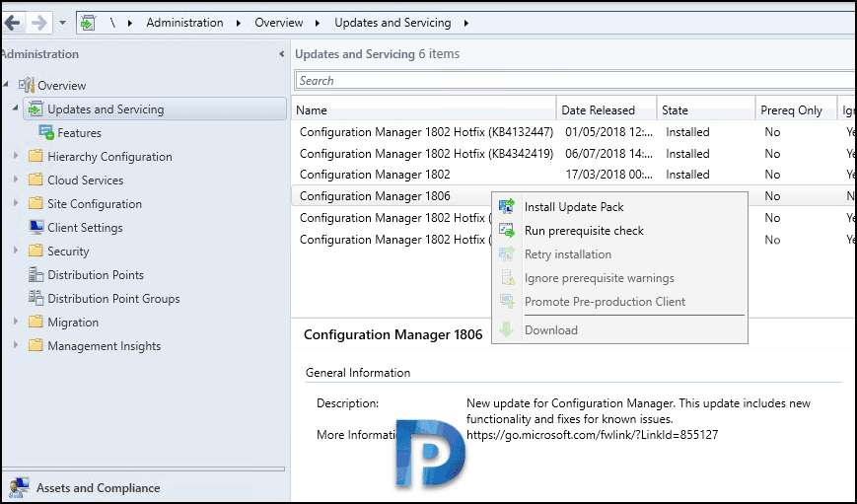
Task: Click the Site Configuration folder icon
Action: (x=36, y=203)
